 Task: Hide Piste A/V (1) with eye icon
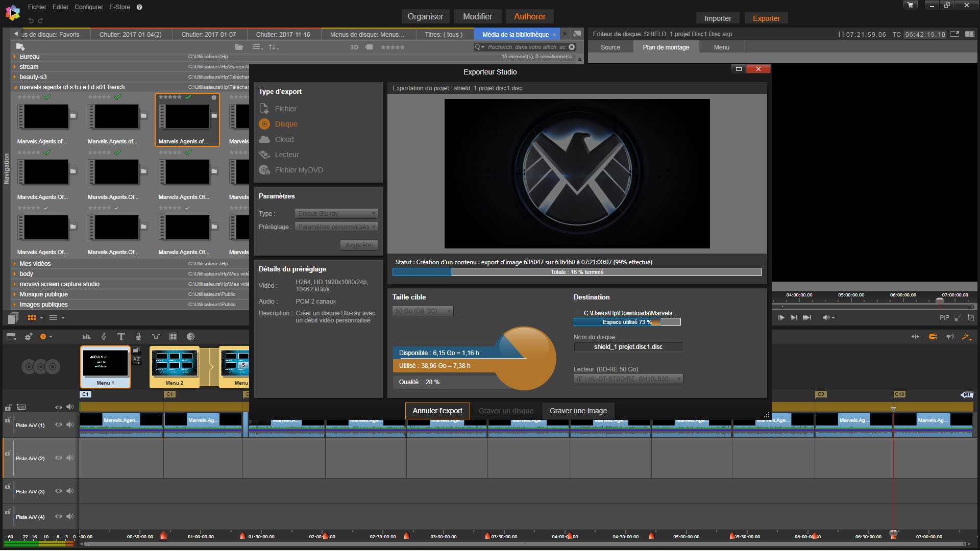coord(58,425)
